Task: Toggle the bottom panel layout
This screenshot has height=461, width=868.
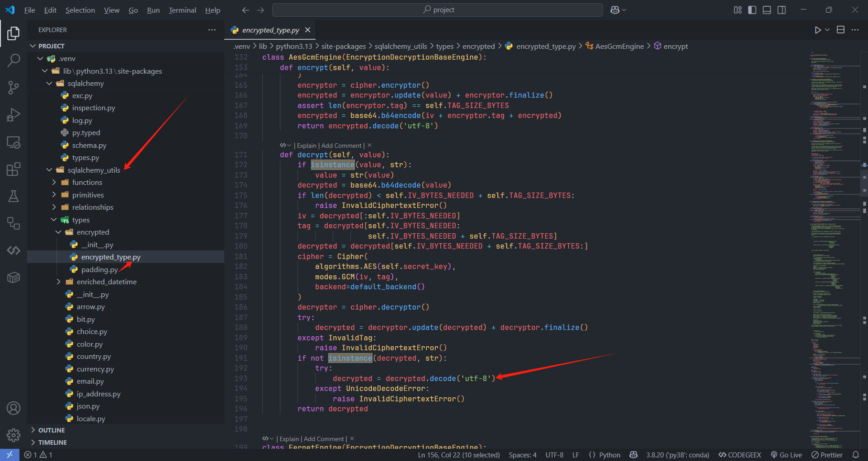Action: tap(767, 10)
